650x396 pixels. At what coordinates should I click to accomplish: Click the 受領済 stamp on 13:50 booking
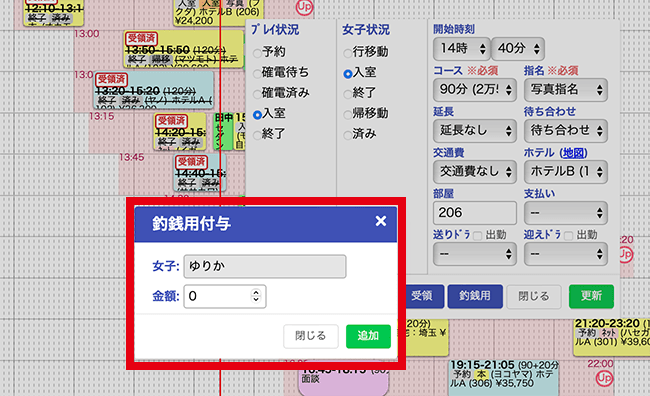pyautogui.click(x=141, y=39)
